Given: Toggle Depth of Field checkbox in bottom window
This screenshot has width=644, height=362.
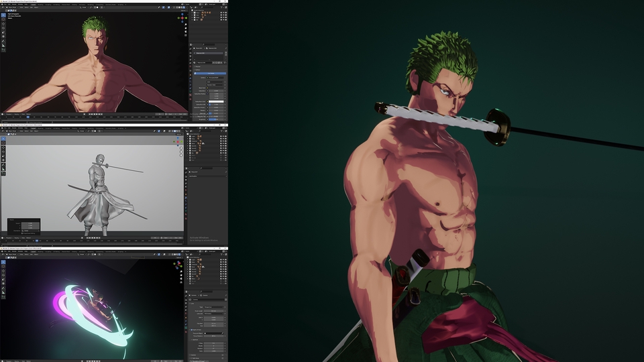Looking at the screenshot, I should coord(192,330).
